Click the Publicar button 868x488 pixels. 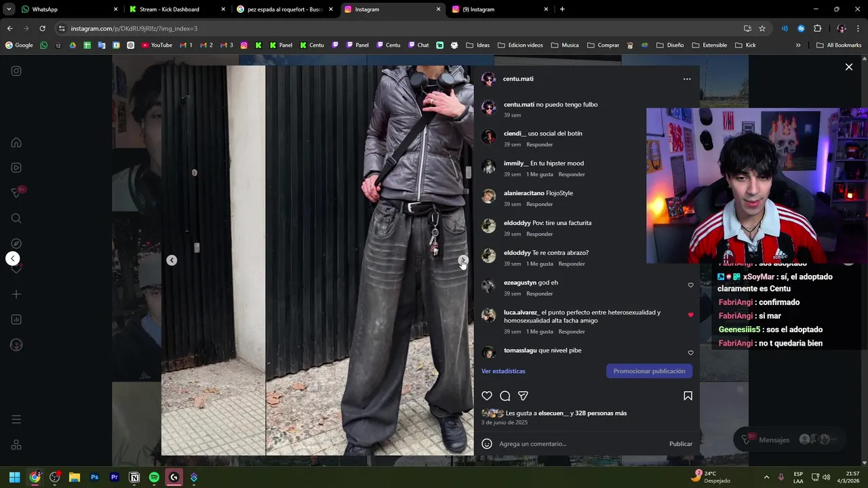coord(680,444)
